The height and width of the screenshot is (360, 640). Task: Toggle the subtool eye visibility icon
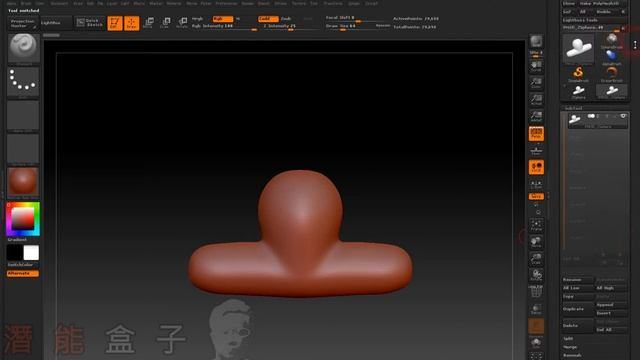pos(623,116)
